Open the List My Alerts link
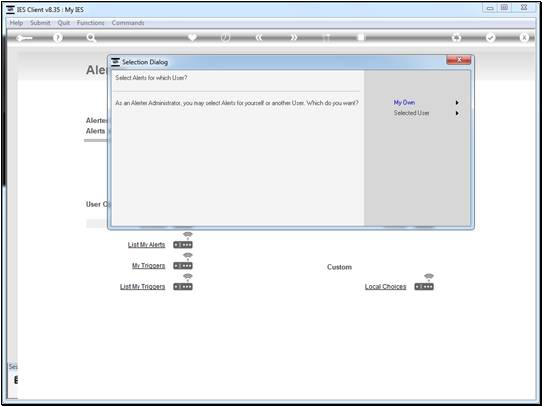This screenshot has height=406, width=542. tap(146, 245)
